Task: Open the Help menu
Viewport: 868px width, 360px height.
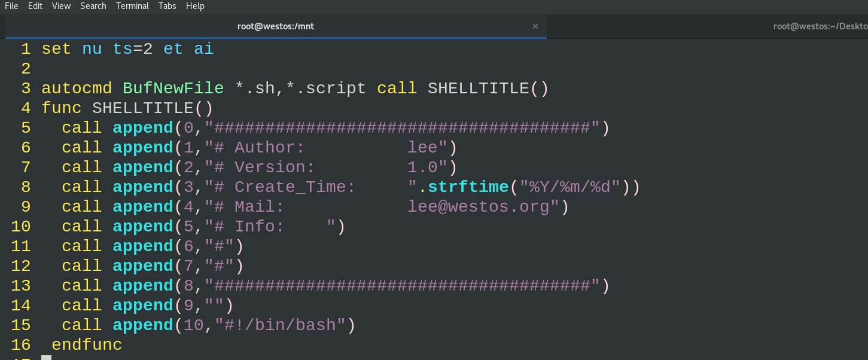Action: [x=194, y=6]
